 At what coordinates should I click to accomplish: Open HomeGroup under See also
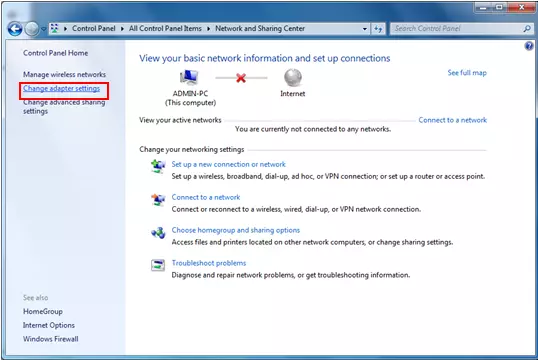43,312
